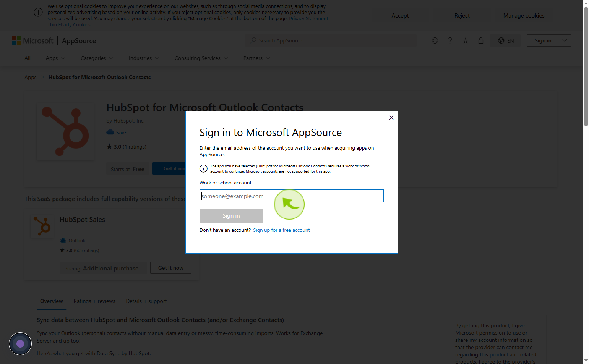Screen dimensions: 589x364
Task: Click the 'Starts at Free' pricing label
Action: coord(128,169)
